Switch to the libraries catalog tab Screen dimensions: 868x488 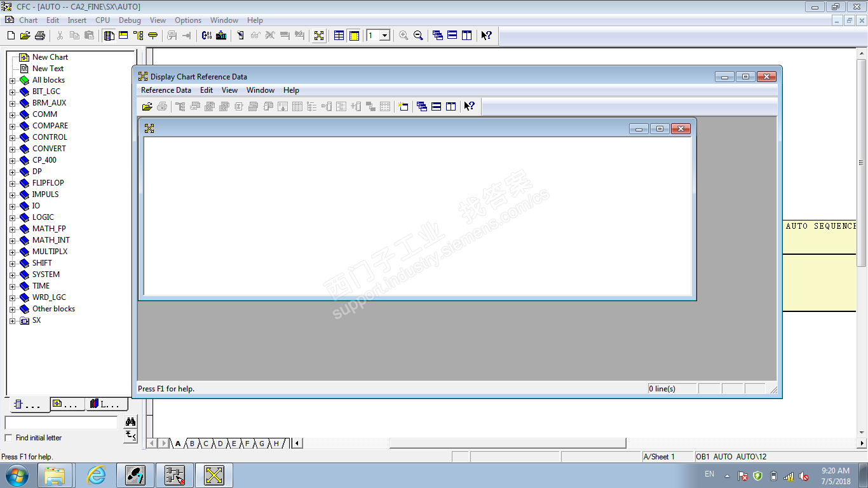(107, 404)
